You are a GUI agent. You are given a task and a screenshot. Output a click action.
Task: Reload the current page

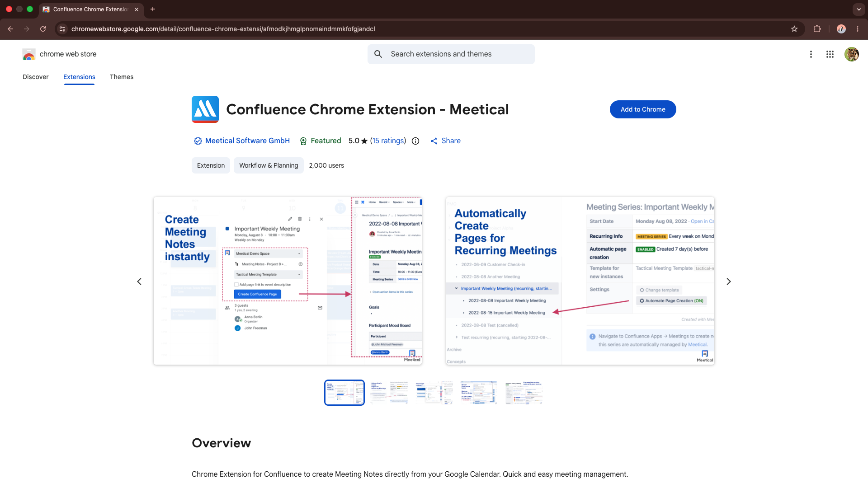pyautogui.click(x=43, y=29)
